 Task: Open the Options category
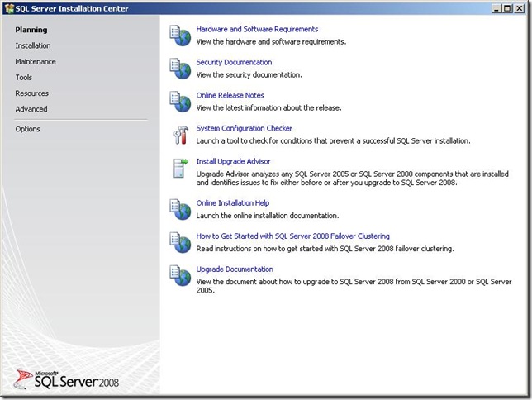click(27, 129)
